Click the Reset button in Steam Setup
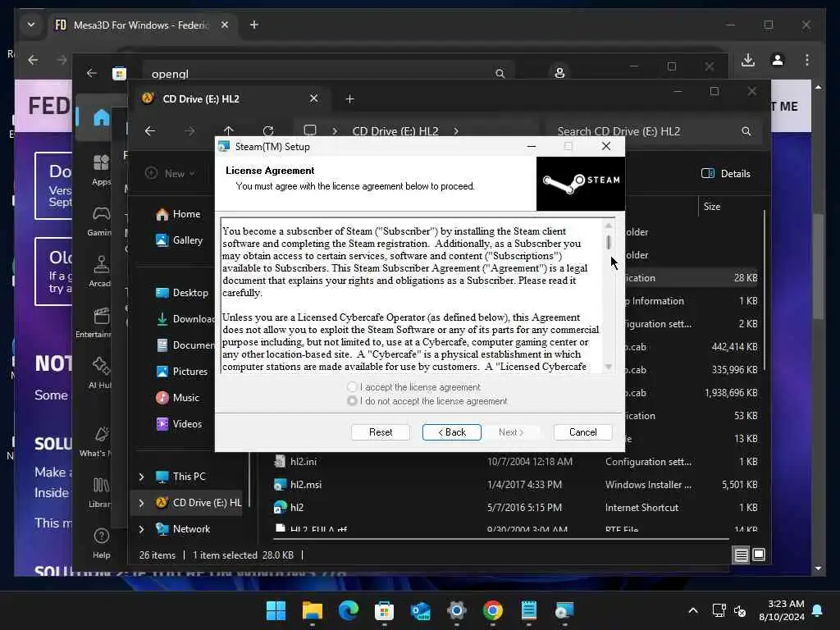Image resolution: width=840 pixels, height=630 pixels. click(x=381, y=432)
